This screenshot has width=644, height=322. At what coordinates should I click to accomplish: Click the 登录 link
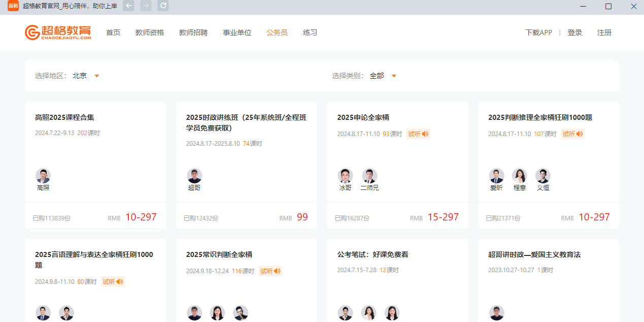pyautogui.click(x=575, y=33)
